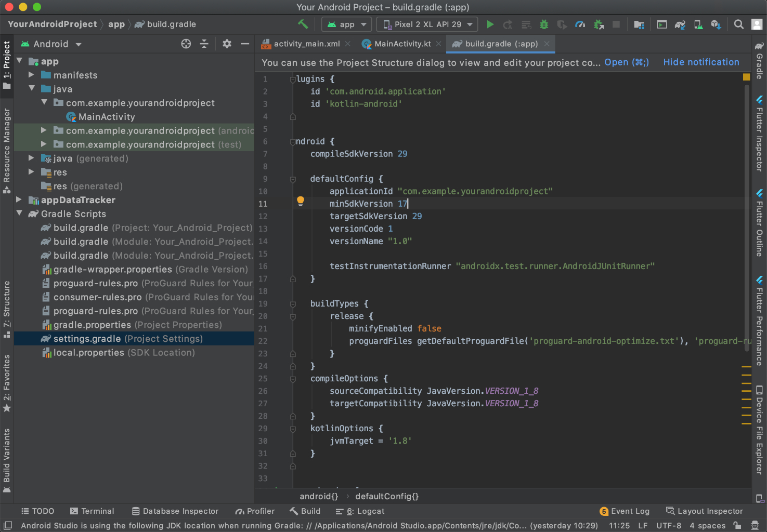767x532 pixels.
Task: Open the AVD Manager icon
Action: click(698, 24)
